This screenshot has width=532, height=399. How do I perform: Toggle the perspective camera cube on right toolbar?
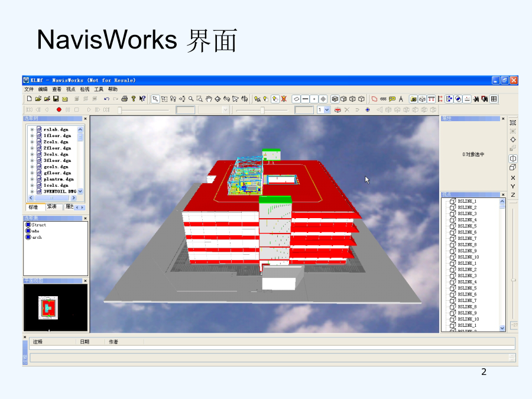pyautogui.click(x=513, y=158)
